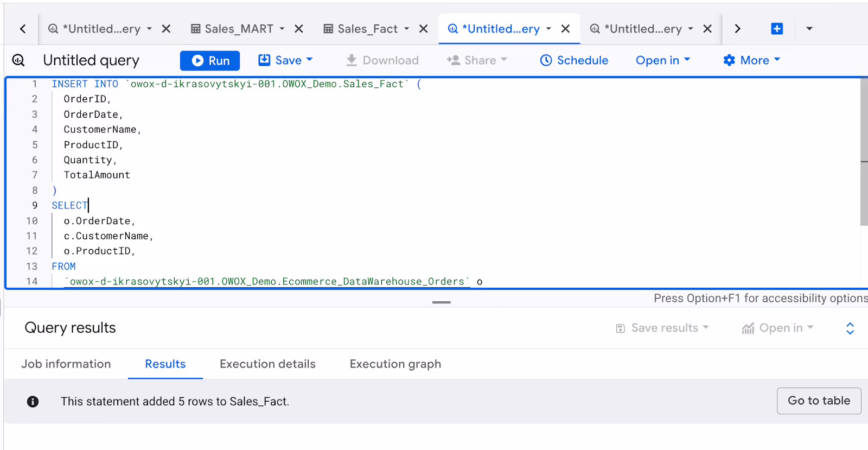Open the Save dropdown
The image size is (868, 450).
(285, 60)
